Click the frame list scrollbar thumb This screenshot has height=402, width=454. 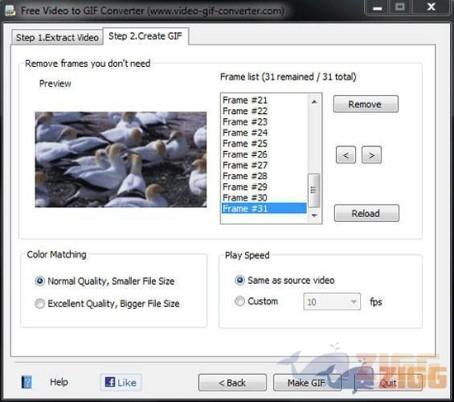pyautogui.click(x=314, y=190)
